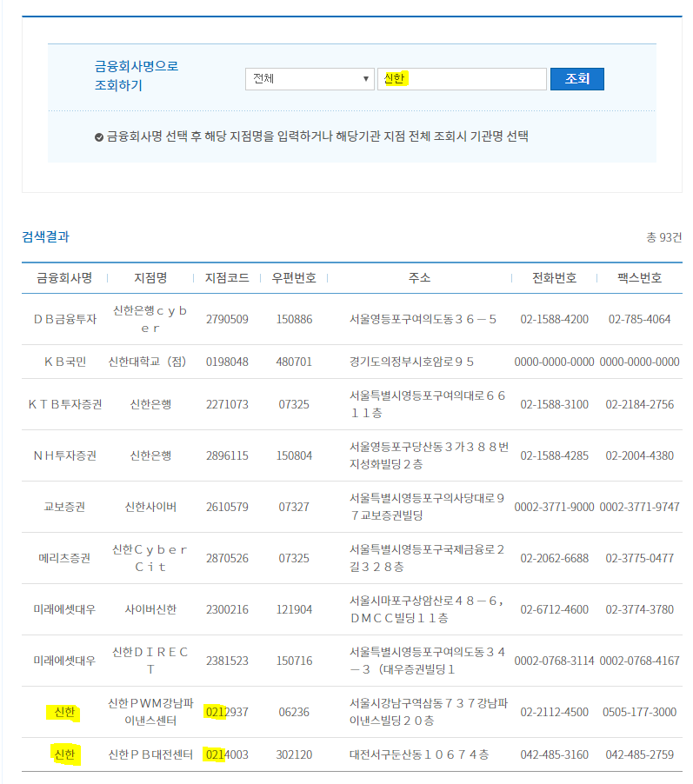Click phone number 02-2062-6688

tap(555, 558)
